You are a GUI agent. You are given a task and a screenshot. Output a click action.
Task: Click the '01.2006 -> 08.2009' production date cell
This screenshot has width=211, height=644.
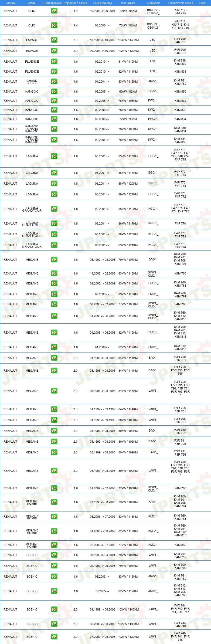[x=103, y=531]
